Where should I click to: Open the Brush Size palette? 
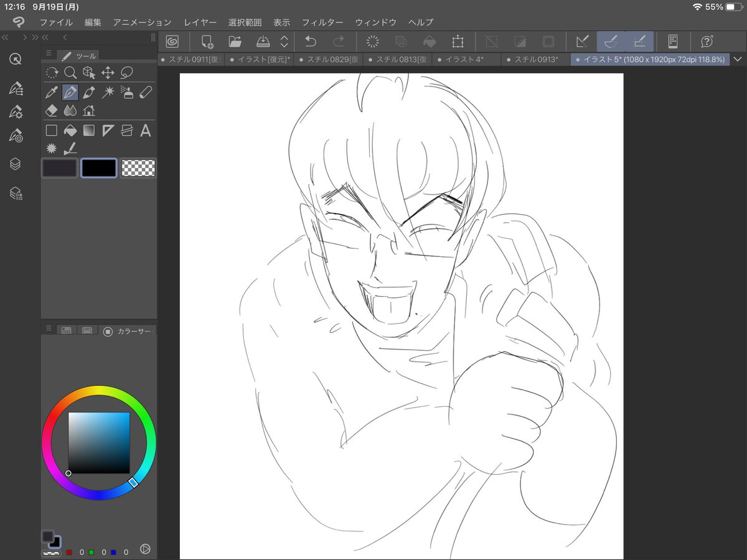click(16, 136)
